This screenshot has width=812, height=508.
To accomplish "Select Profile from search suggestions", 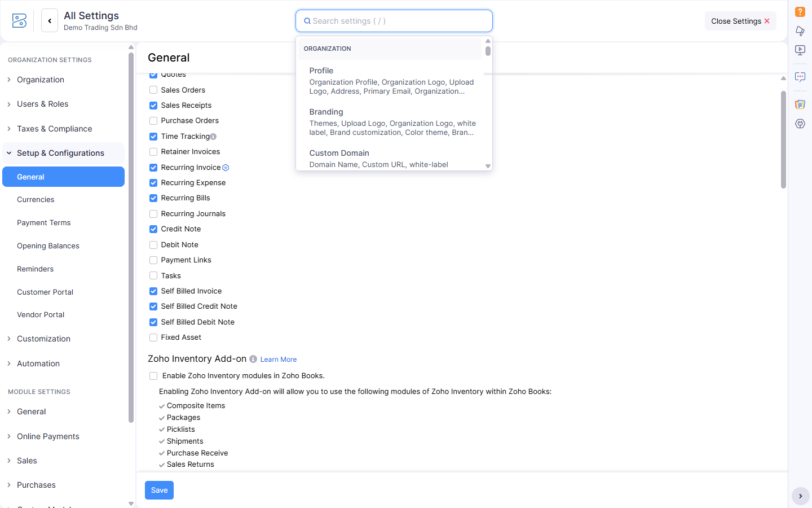I will pyautogui.click(x=391, y=80).
